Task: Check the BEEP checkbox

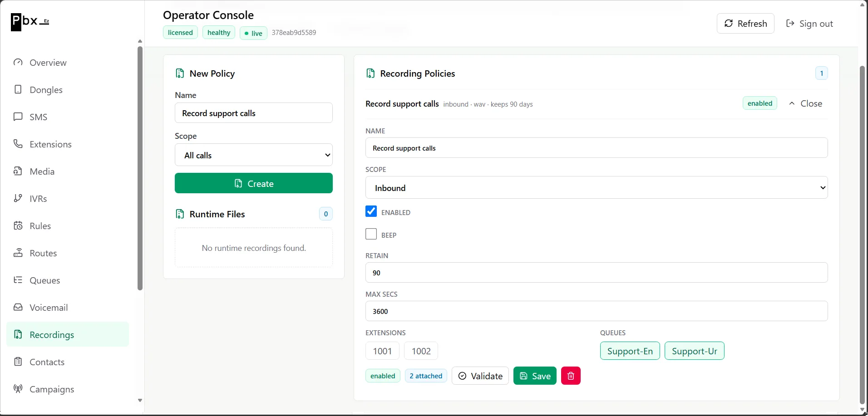Action: [x=371, y=234]
